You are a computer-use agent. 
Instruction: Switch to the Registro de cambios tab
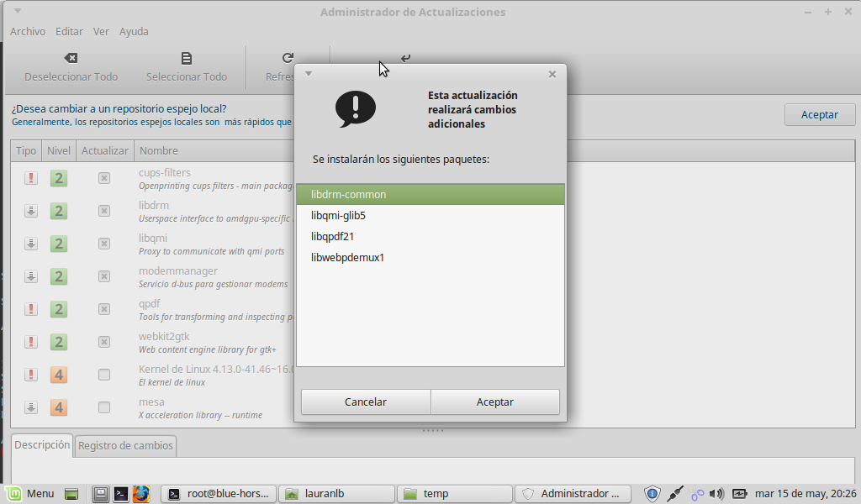coord(125,446)
